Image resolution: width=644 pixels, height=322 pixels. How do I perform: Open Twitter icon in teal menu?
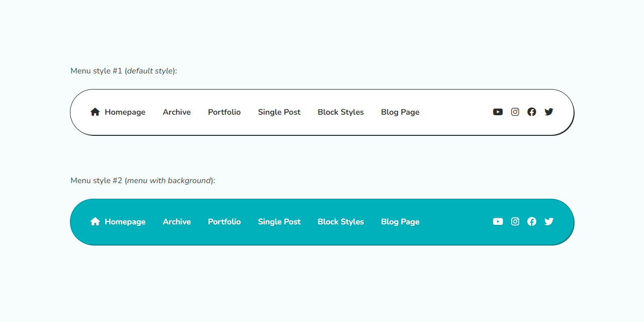(x=549, y=221)
